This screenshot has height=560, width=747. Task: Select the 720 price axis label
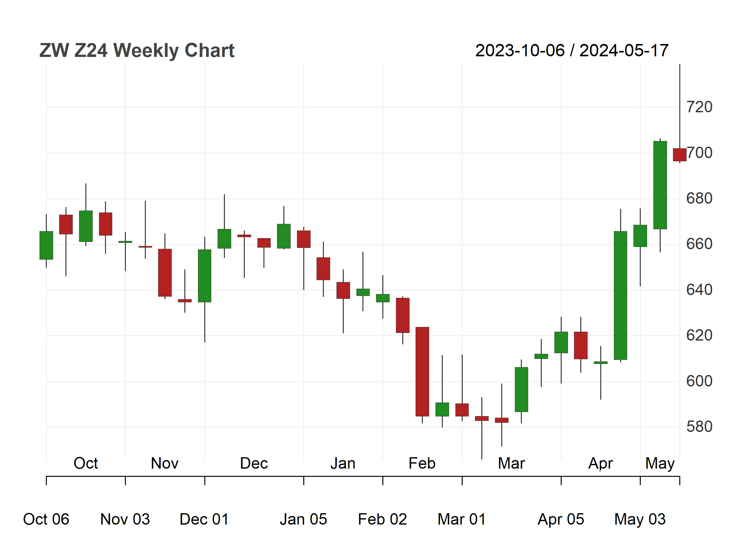(699, 107)
